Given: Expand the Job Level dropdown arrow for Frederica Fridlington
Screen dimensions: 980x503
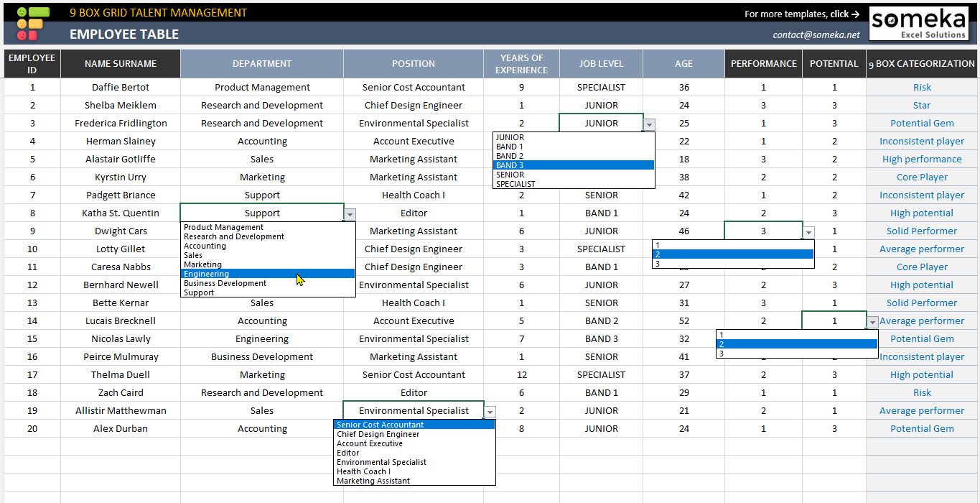Looking at the screenshot, I should [649, 124].
